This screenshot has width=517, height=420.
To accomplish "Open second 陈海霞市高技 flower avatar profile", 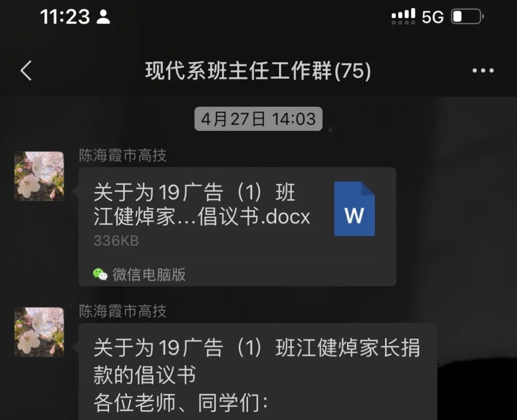I will point(39,332).
